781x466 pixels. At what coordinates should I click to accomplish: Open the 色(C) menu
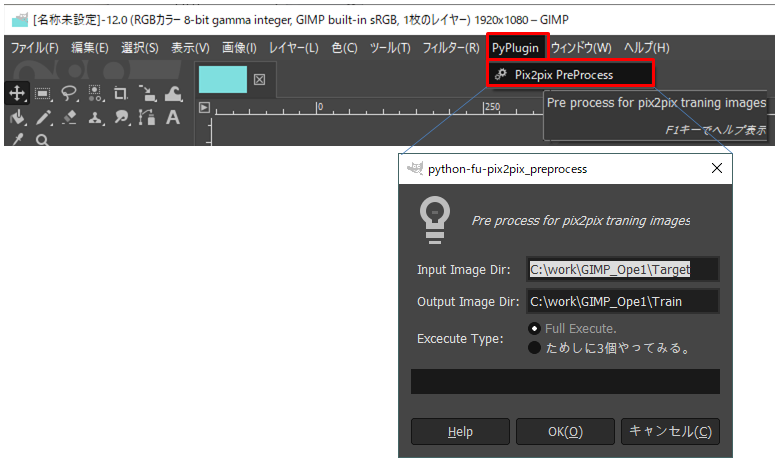point(345,48)
